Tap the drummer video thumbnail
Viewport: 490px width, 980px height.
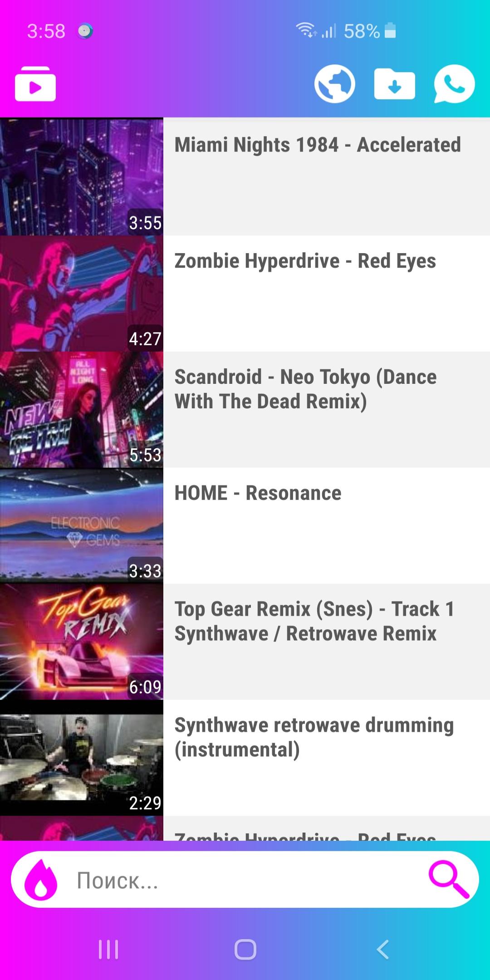[82, 758]
